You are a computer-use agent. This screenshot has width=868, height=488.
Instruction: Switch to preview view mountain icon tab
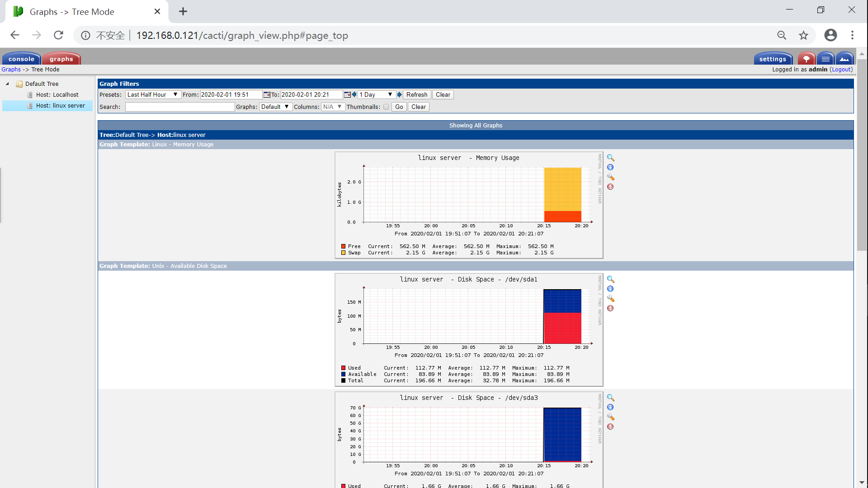[844, 59]
